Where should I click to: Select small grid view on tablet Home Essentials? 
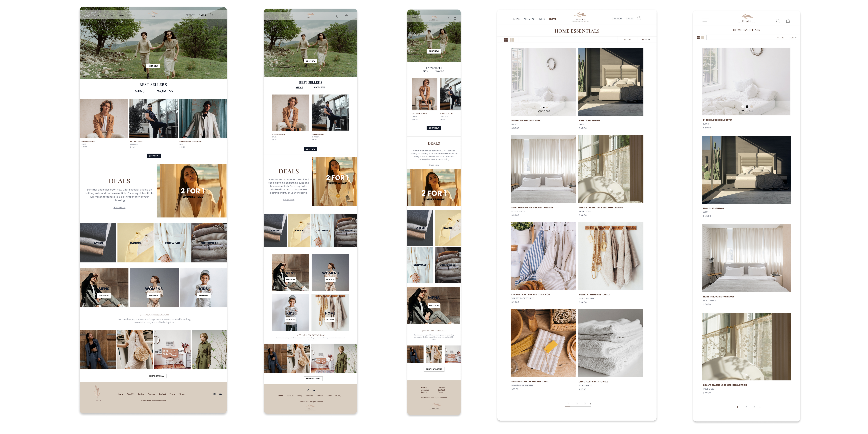(x=703, y=37)
